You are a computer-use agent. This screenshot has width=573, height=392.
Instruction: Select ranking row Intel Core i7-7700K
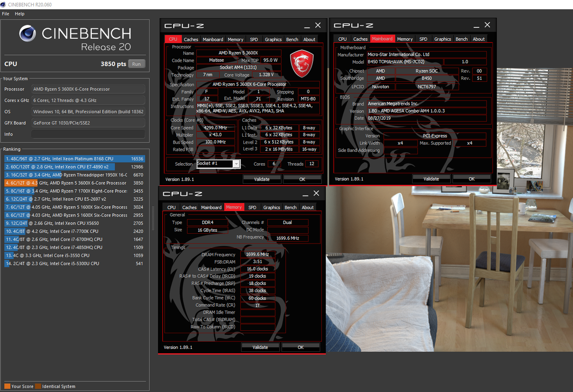pos(75,231)
